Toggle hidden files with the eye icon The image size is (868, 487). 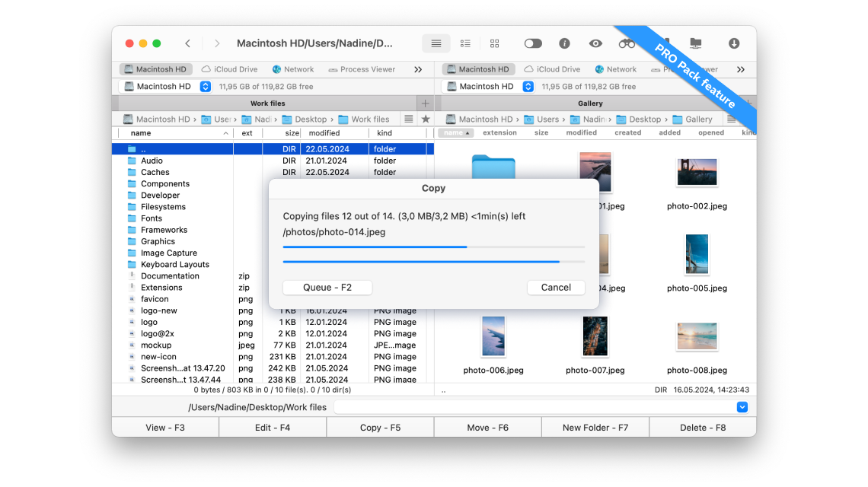[595, 43]
